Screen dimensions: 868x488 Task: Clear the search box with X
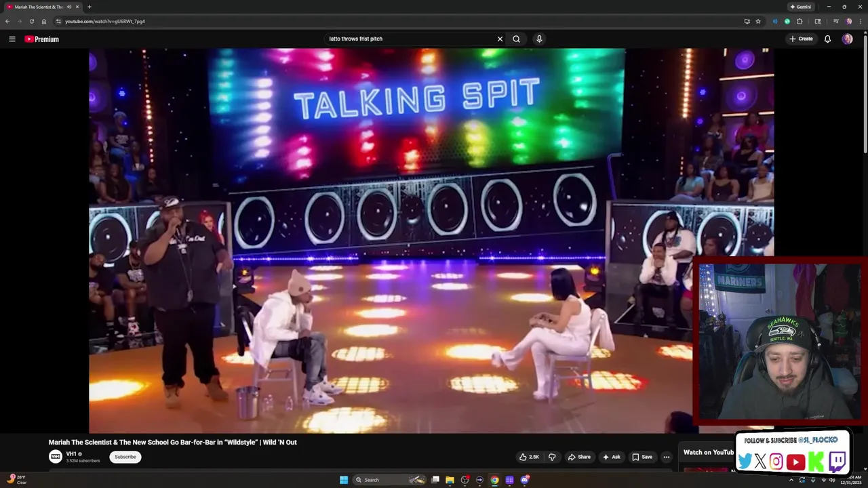[500, 39]
